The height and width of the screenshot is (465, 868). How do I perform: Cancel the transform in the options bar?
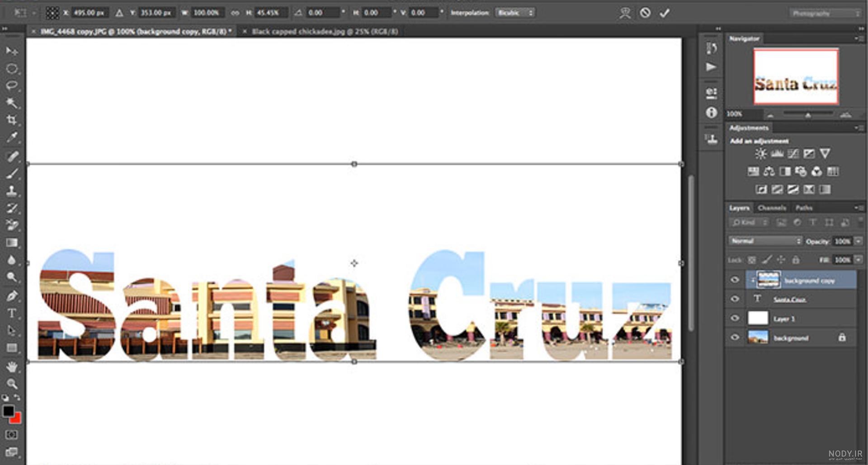coord(645,13)
